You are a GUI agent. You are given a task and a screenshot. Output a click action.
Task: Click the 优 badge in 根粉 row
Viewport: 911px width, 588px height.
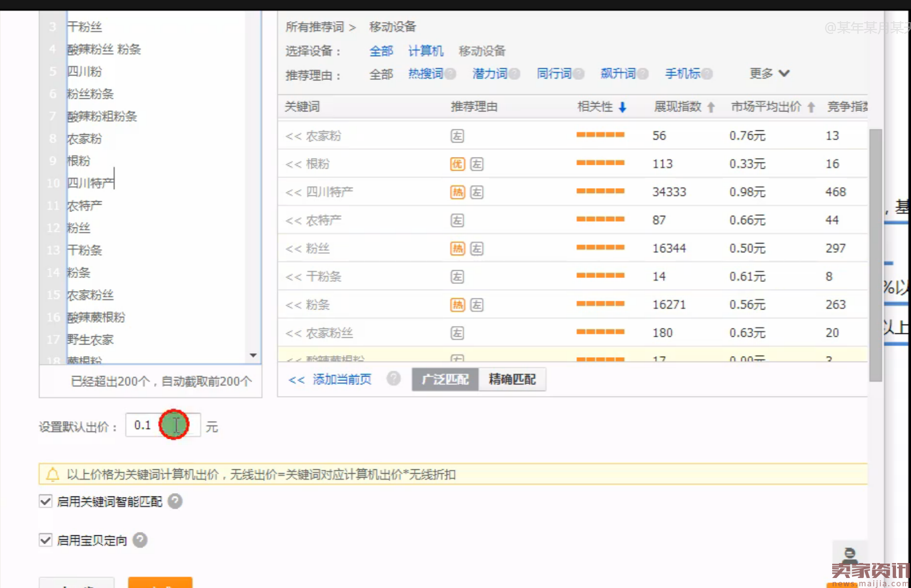[x=457, y=164]
